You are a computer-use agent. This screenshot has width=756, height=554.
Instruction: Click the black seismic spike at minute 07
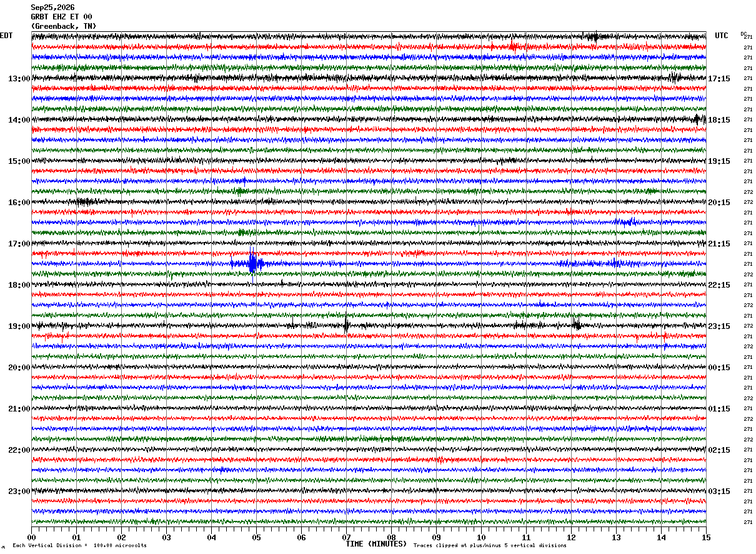(x=346, y=325)
